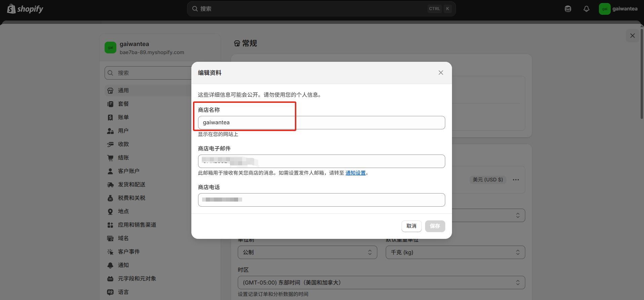Follow the 通知设置 link
Image resolution: width=644 pixels, height=300 pixels.
click(x=355, y=173)
